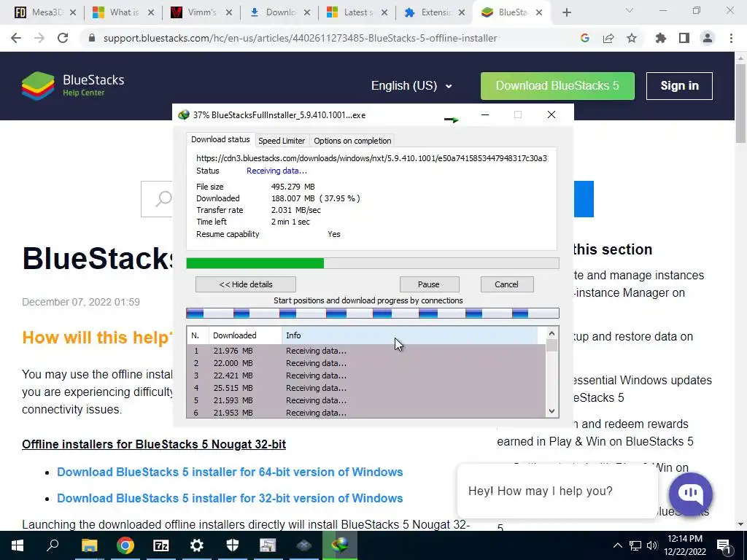The image size is (747, 560).
Task: Open 7-Zip from the taskbar
Action: (161, 545)
